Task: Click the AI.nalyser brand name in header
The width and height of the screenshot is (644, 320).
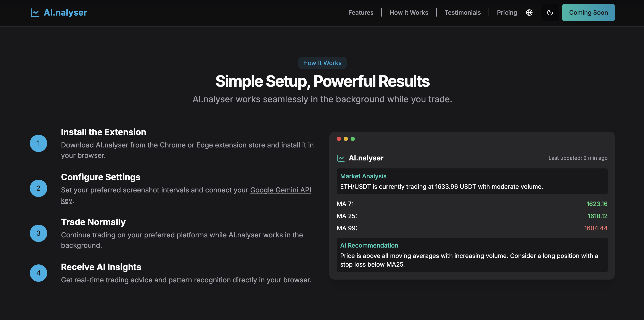Action: 65,13
